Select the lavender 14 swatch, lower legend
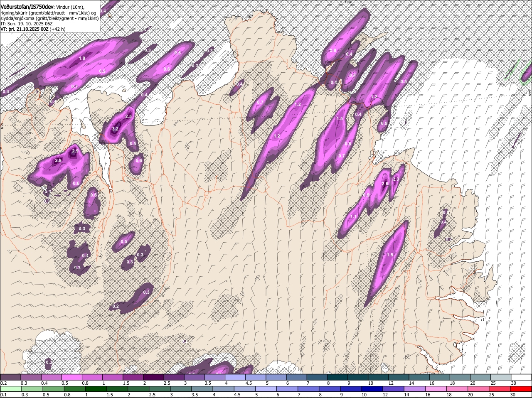532x398 pixels. (x=415, y=389)
